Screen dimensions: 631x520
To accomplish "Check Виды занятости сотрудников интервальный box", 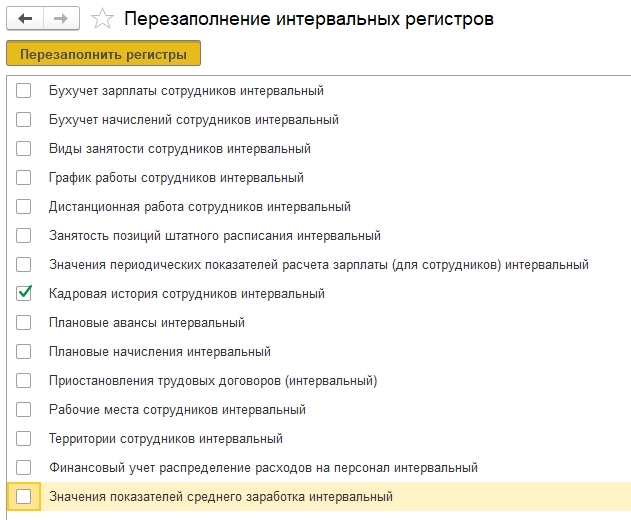I will click(23, 149).
